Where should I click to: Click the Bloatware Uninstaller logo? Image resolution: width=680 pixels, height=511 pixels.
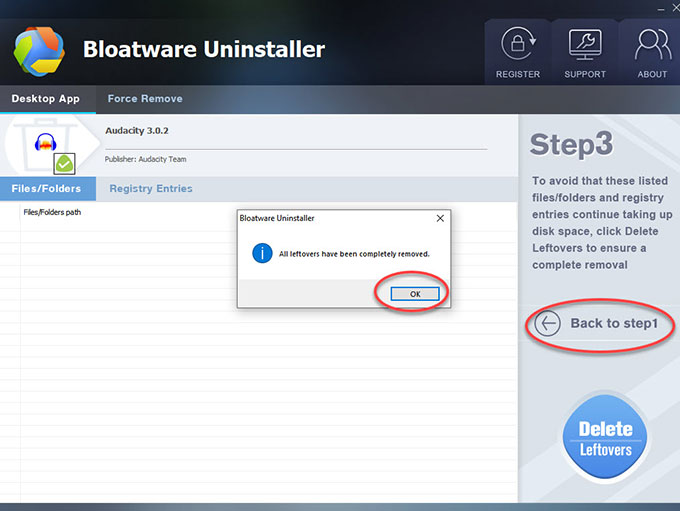[39, 51]
